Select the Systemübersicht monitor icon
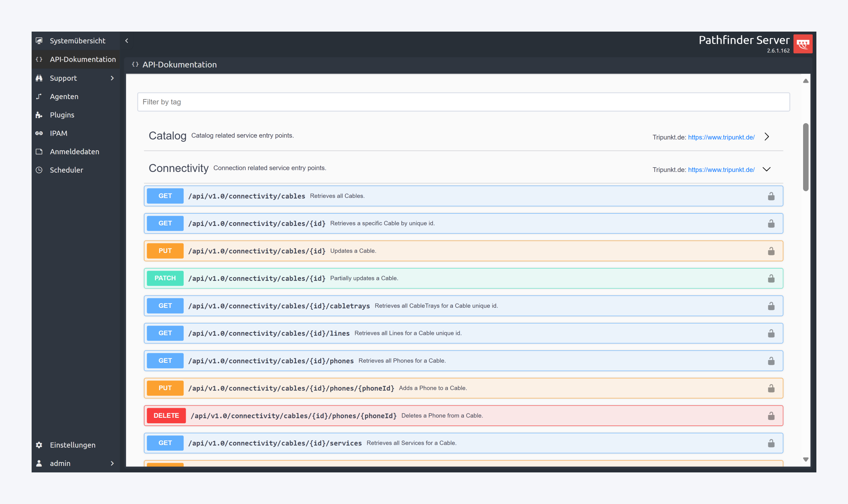Image resolution: width=848 pixels, height=504 pixels. 39,41
